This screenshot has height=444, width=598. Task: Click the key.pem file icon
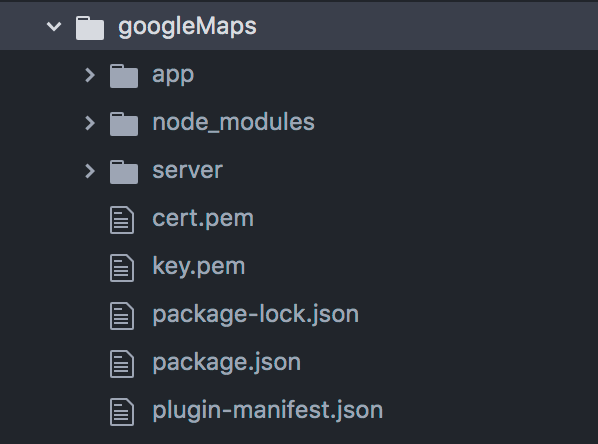(122, 268)
